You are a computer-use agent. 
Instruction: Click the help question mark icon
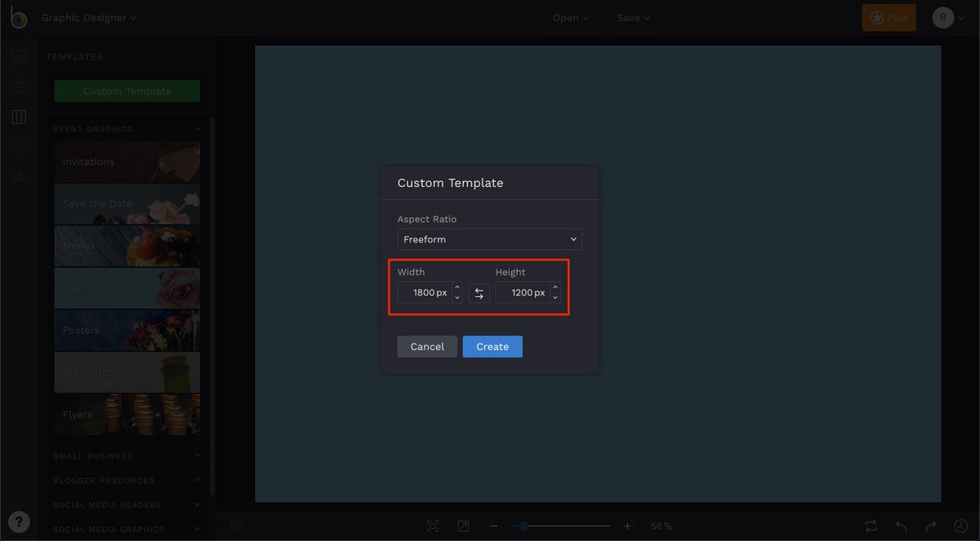(19, 522)
